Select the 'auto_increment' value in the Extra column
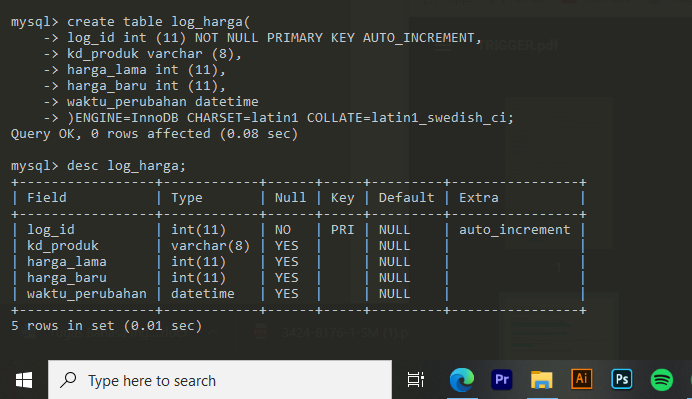 515,230
